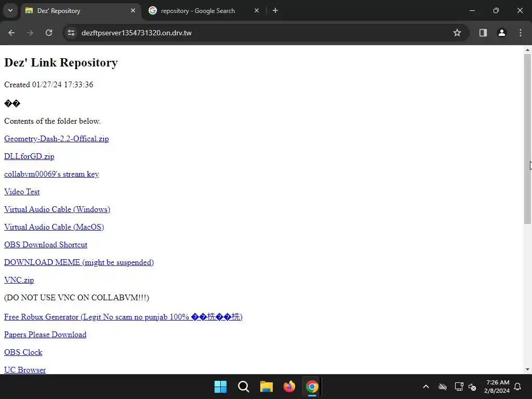Open Chrome side panel
The width and height of the screenshot is (532, 399).
(x=483, y=33)
